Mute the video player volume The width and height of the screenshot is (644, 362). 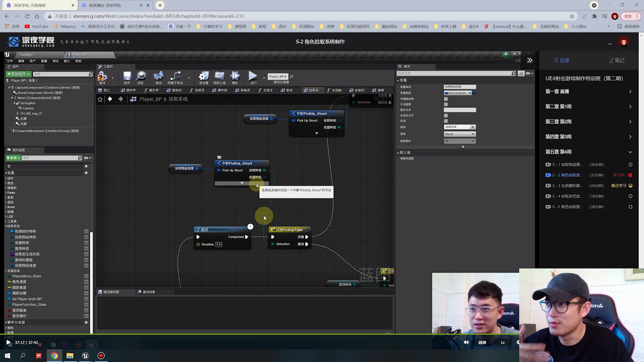tap(466, 342)
